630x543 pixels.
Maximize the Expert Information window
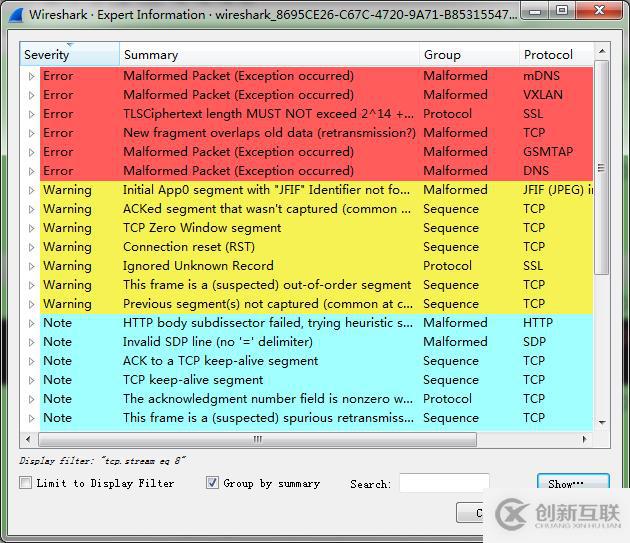tap(562, 10)
